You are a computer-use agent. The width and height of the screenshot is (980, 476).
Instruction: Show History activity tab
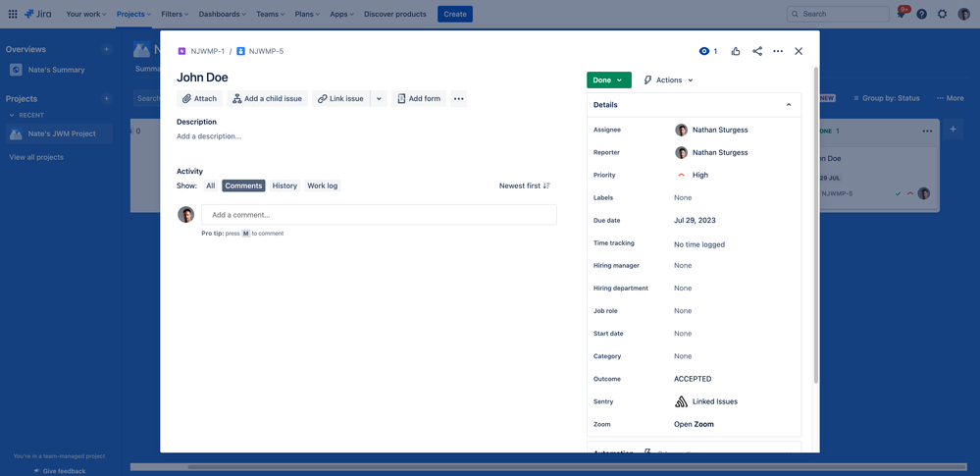[285, 185]
